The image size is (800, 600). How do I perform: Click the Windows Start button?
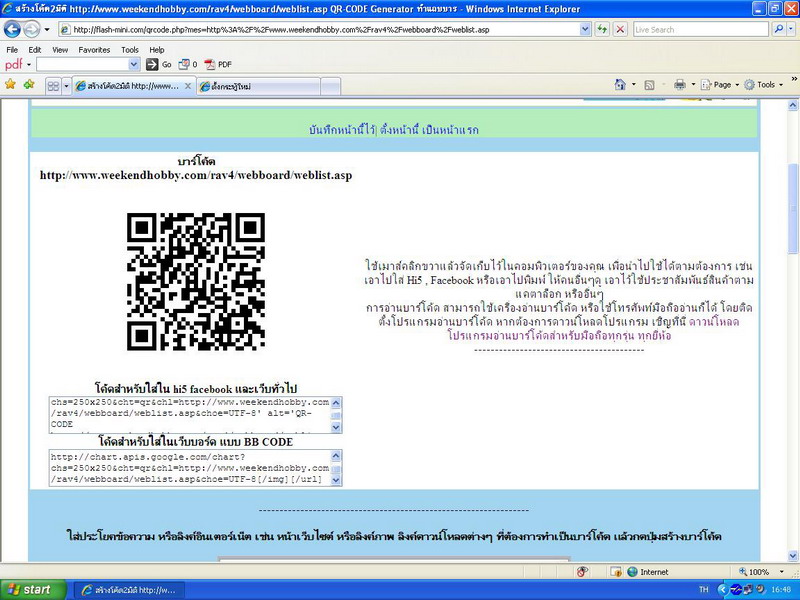[x=28, y=589]
